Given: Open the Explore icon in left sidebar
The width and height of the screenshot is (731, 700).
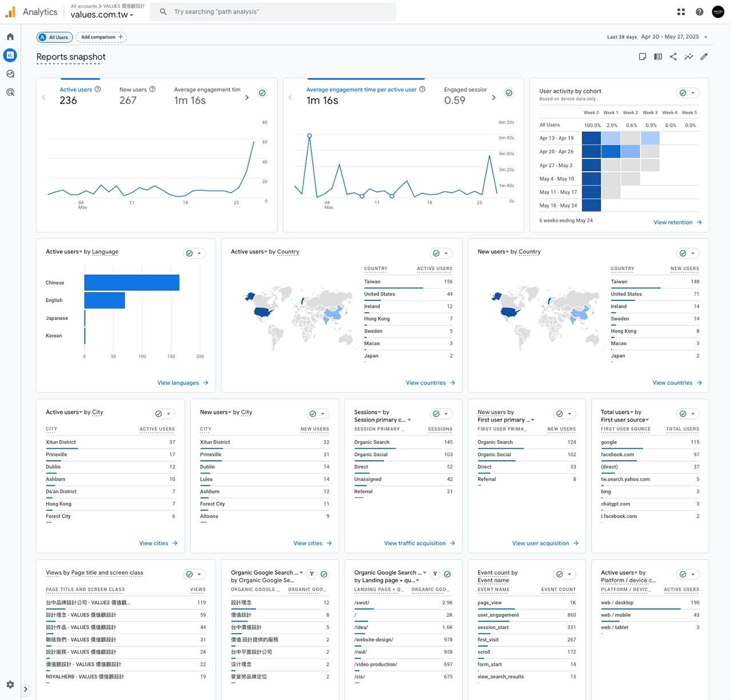Looking at the screenshot, I should 10,74.
